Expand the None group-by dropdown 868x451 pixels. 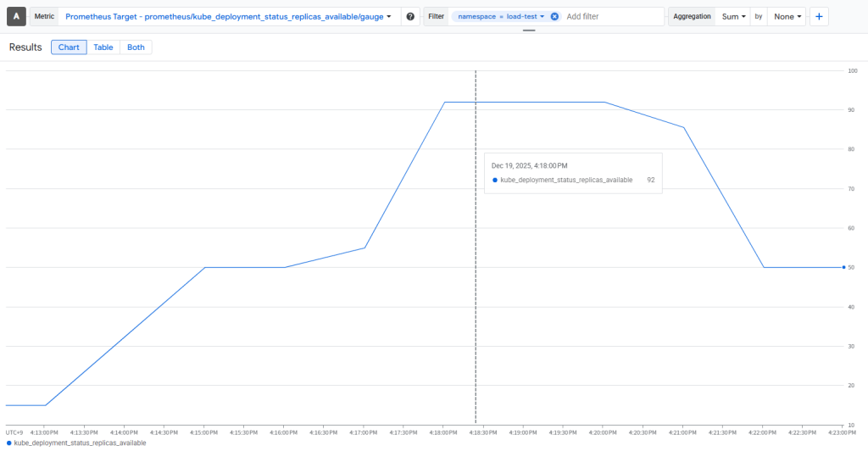786,17
